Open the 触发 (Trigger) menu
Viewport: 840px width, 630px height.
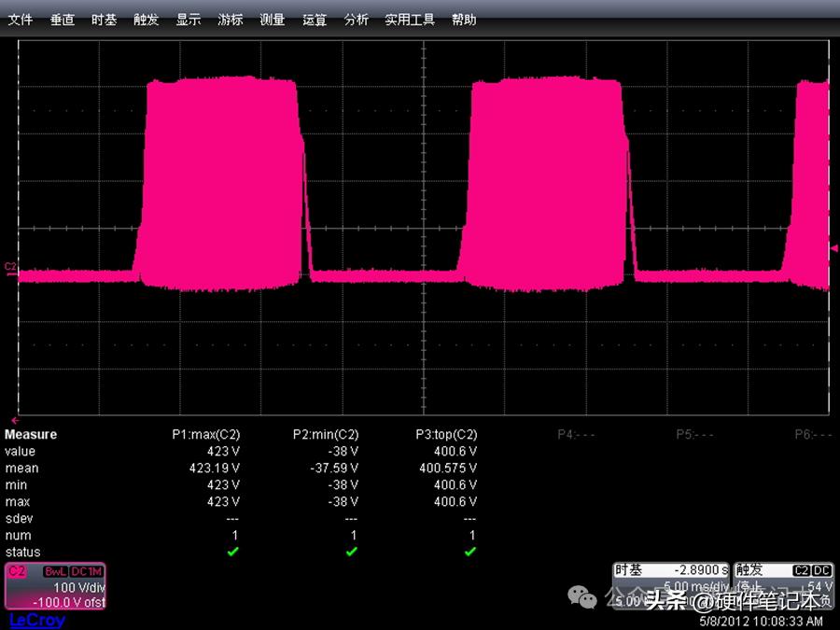point(146,20)
